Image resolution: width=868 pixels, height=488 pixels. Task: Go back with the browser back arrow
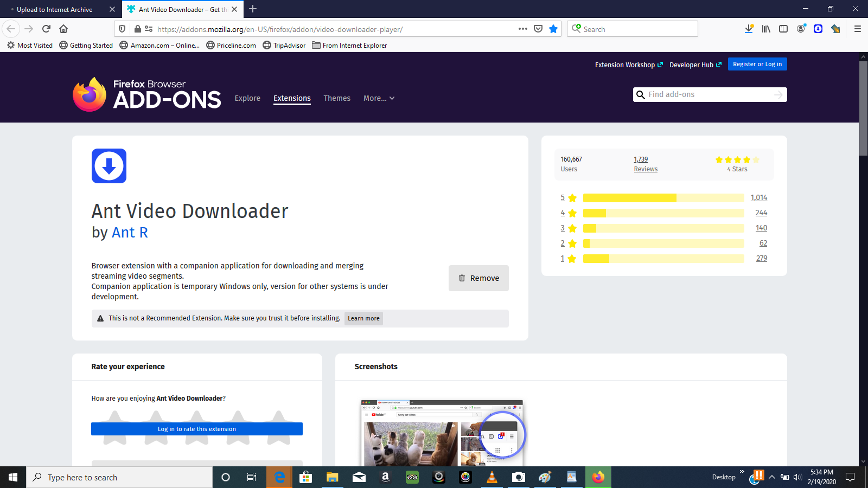click(x=11, y=29)
